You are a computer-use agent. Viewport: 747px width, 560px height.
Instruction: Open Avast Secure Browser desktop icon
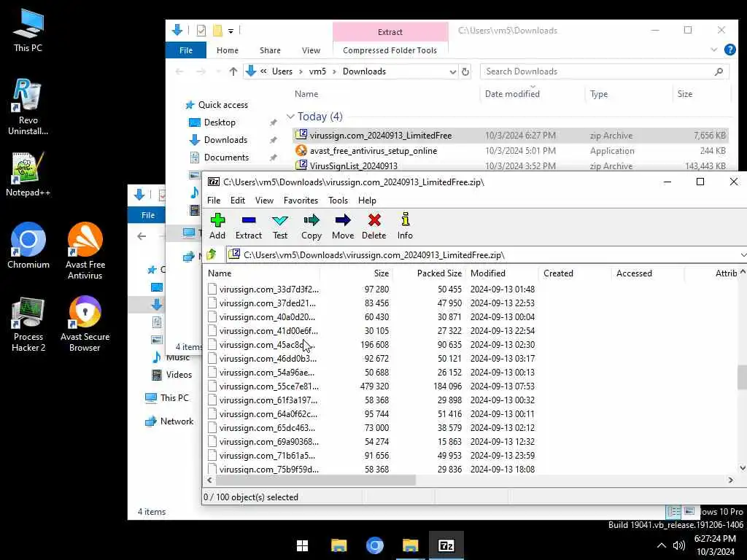click(x=85, y=324)
